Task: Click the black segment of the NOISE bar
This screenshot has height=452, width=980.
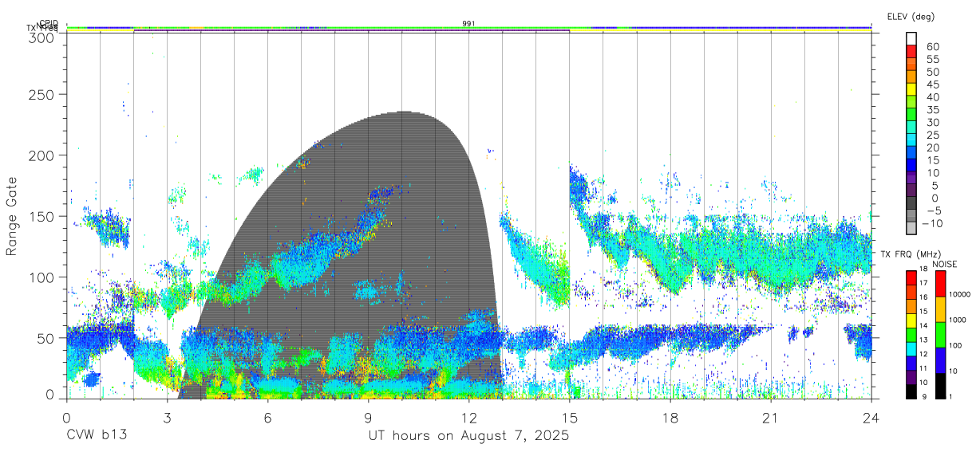Action: (x=940, y=384)
